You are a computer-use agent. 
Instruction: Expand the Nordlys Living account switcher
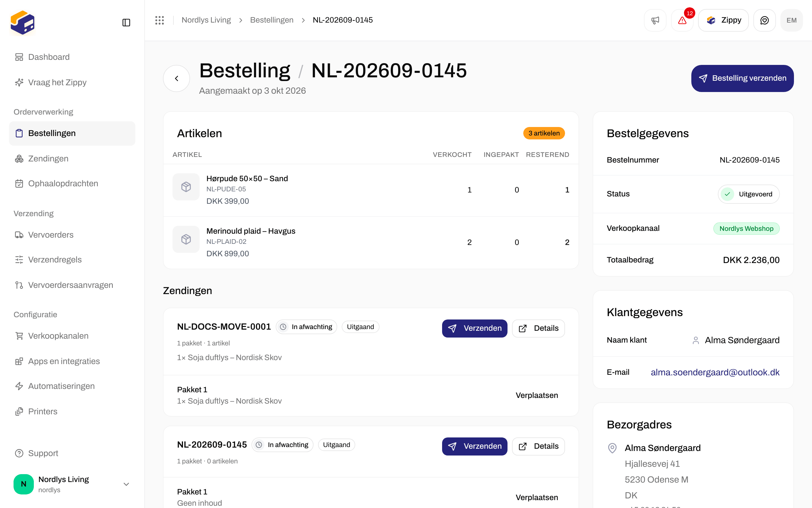72,484
